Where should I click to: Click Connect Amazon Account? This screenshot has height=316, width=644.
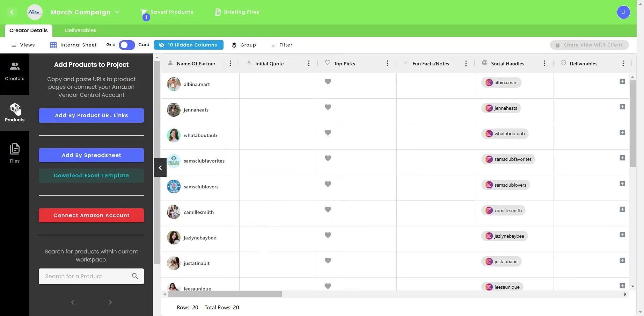pos(91,215)
